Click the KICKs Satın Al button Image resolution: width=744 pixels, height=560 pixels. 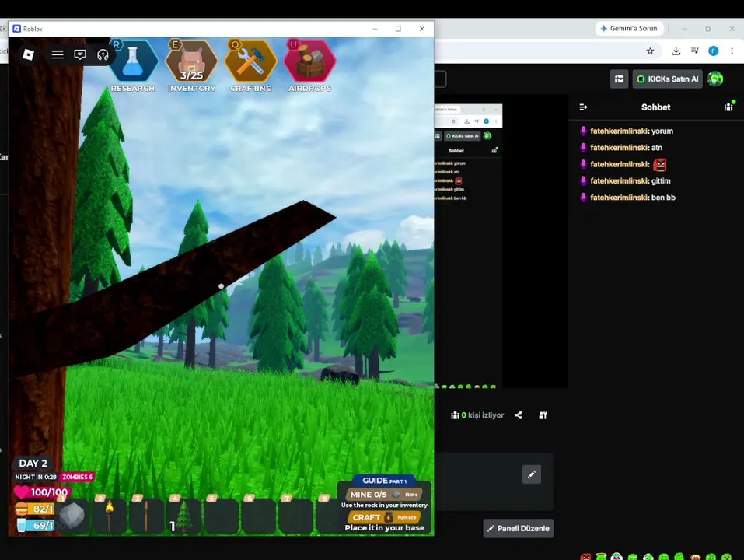pos(668,79)
